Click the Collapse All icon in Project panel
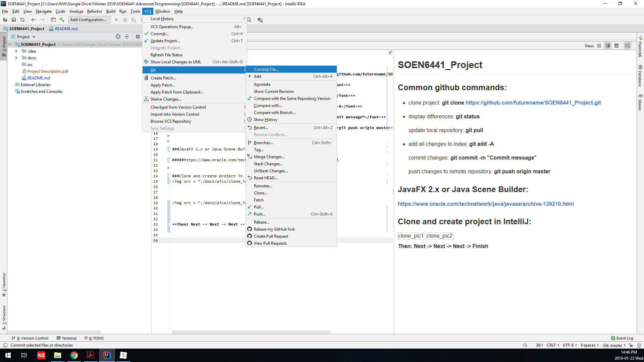The image size is (644, 362). (x=127, y=37)
